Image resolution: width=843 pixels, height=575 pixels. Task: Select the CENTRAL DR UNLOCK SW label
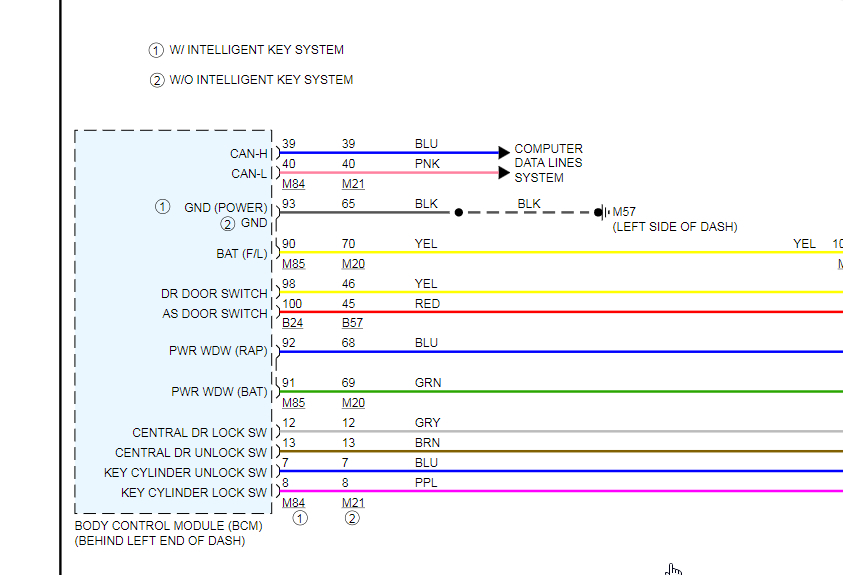tap(191, 453)
